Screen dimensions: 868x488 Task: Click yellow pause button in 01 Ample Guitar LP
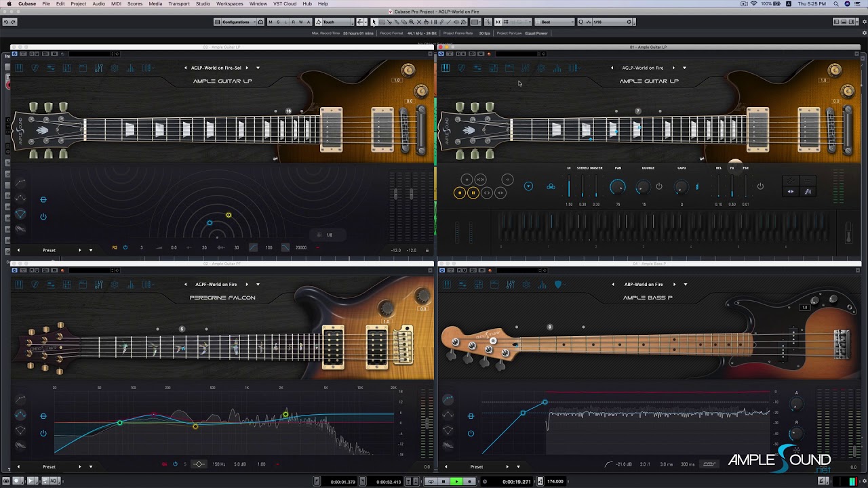(x=473, y=193)
